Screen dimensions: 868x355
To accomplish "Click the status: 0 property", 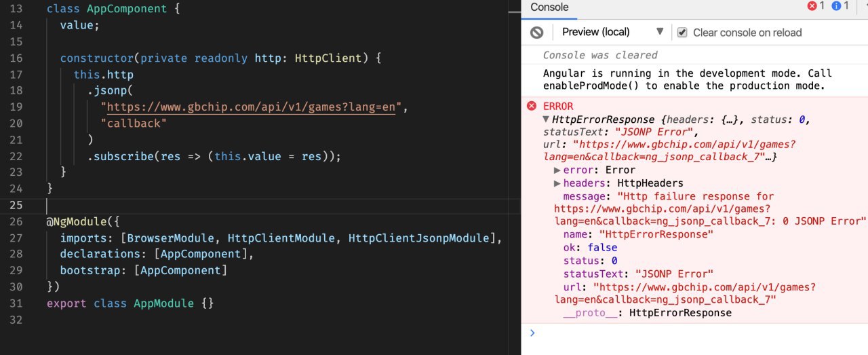I will pos(590,261).
